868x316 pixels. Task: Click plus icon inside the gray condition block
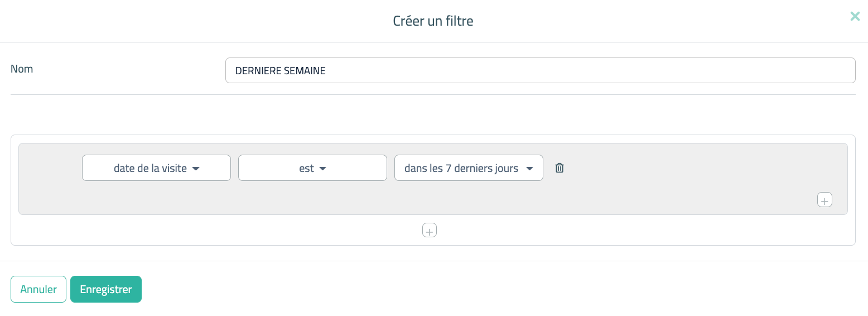pyautogui.click(x=824, y=200)
